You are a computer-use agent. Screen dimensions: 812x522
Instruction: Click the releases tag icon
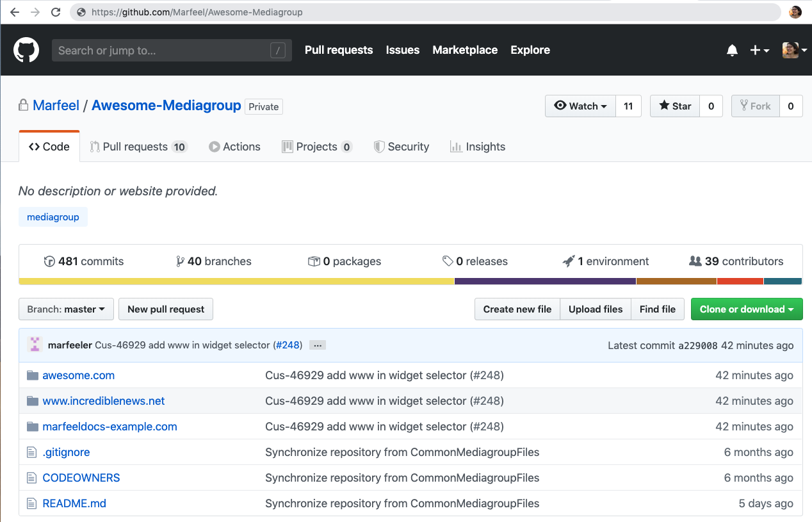448,261
